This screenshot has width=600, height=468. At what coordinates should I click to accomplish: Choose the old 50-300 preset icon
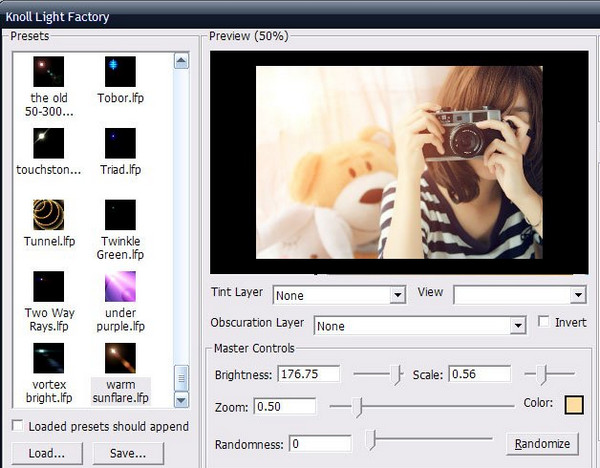pos(48,71)
